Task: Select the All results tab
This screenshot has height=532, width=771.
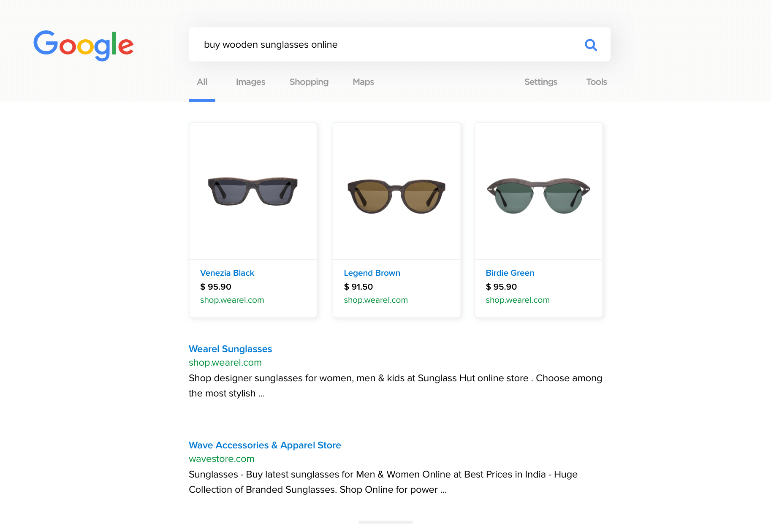Action: coord(202,82)
